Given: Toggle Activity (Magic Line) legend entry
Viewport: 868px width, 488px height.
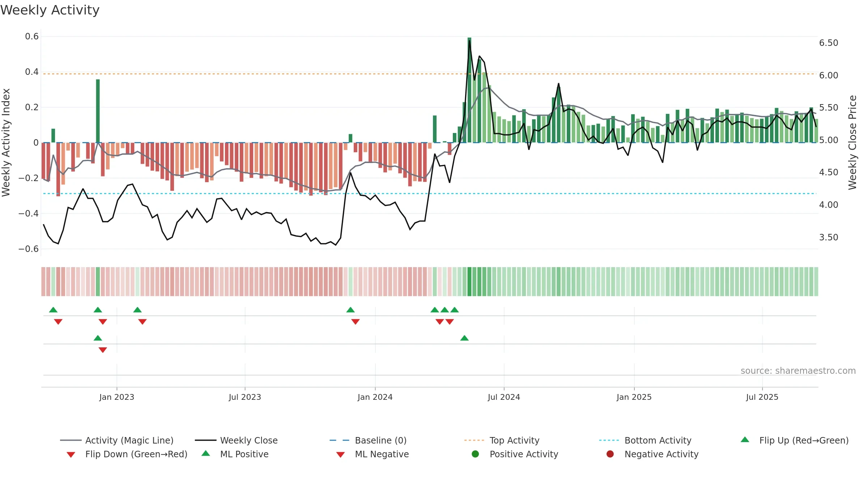Looking at the screenshot, I should tap(117, 440).
